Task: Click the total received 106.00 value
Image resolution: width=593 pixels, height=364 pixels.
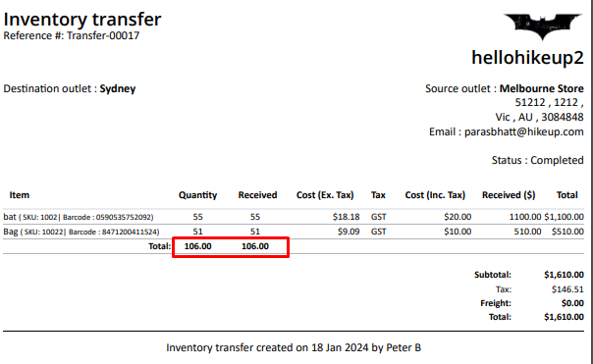Action: 255,246
